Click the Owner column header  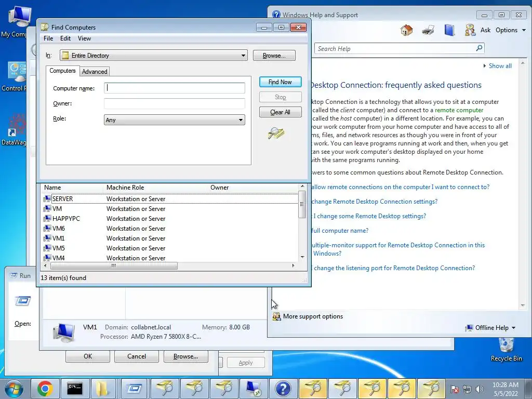[252, 187]
